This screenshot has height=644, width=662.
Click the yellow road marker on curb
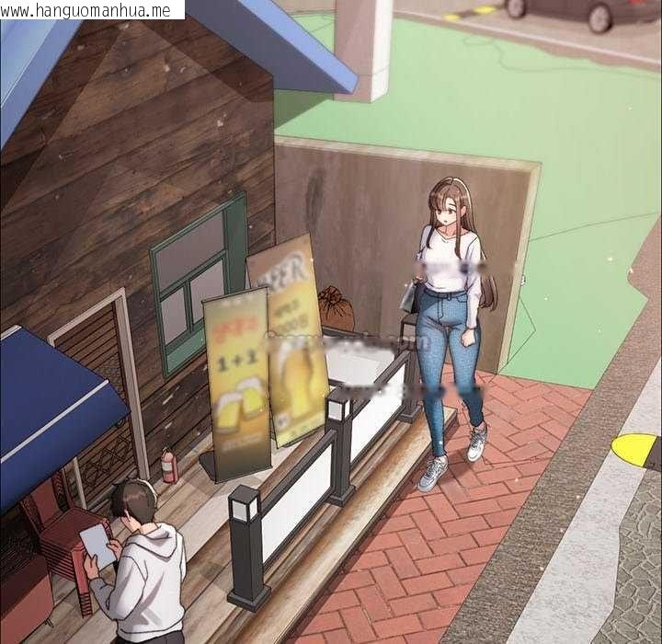pyautogui.click(x=634, y=451)
